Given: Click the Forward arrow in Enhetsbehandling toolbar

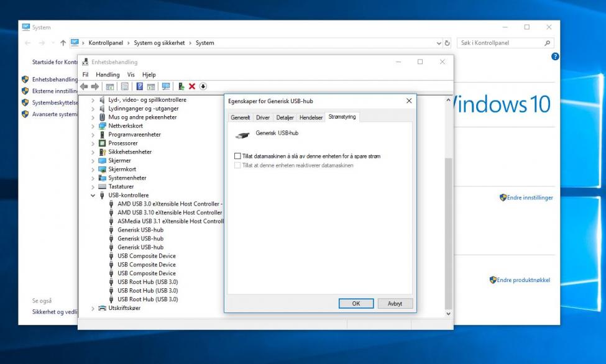Looking at the screenshot, I should [94, 86].
